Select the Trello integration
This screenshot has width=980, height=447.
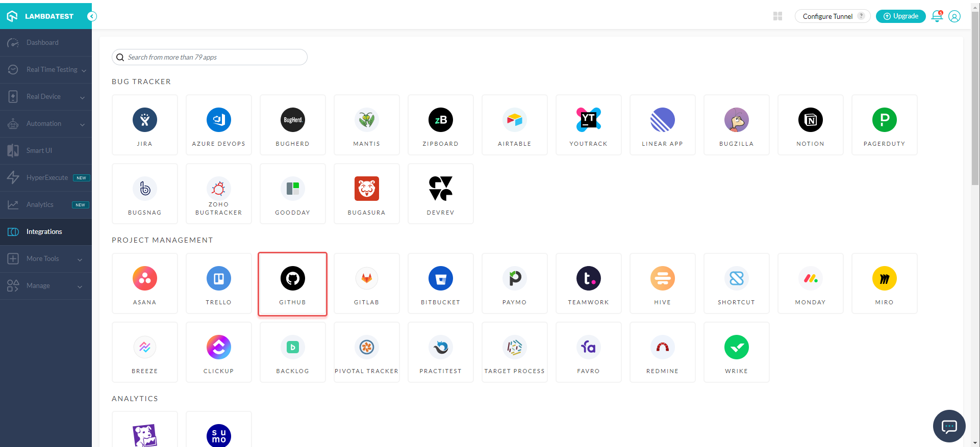219,283
